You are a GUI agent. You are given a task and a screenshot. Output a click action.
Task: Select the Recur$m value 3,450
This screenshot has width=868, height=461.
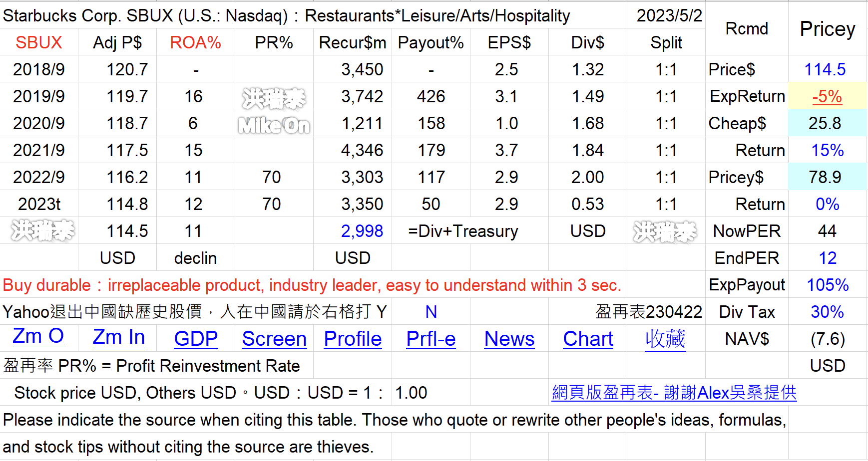pyautogui.click(x=362, y=69)
